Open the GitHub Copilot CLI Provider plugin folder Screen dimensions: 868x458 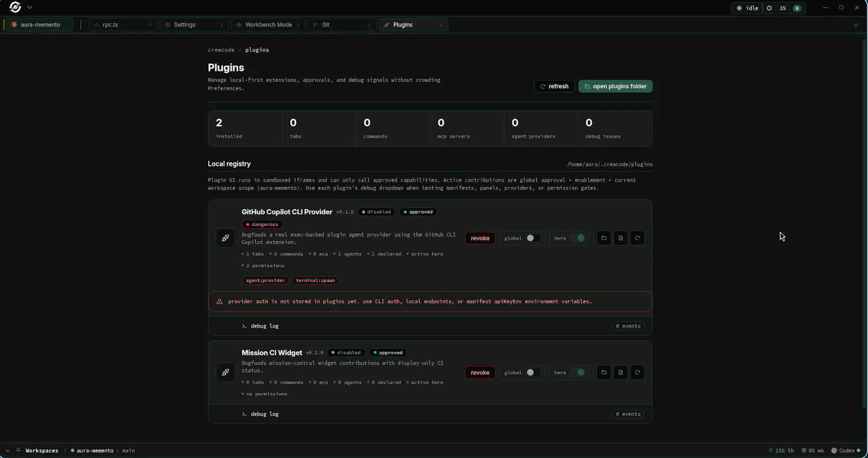[604, 238]
